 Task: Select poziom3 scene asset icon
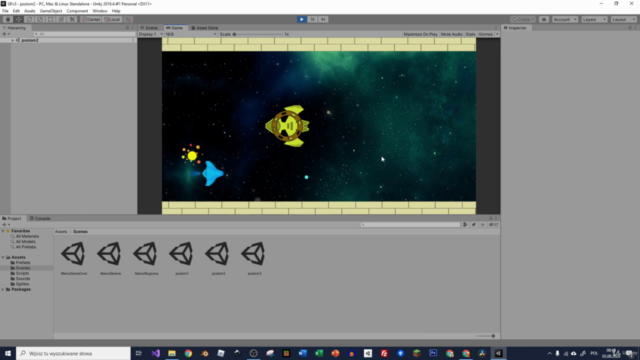pyautogui.click(x=254, y=254)
